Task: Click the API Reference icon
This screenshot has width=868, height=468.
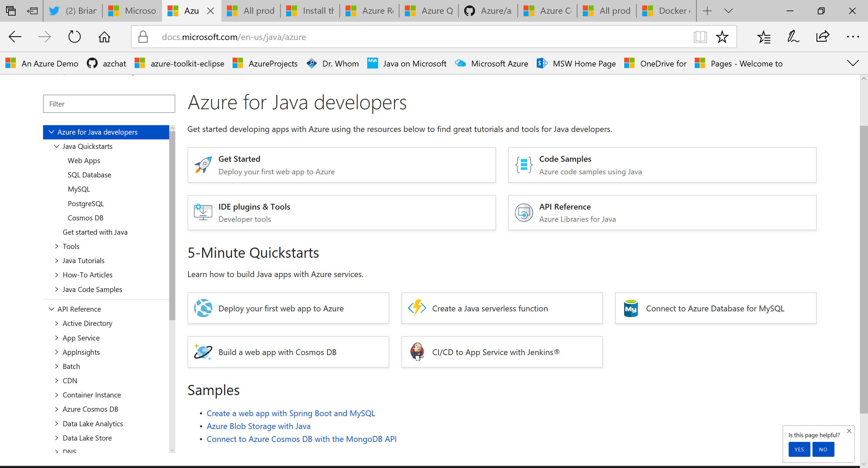Action: pos(524,213)
